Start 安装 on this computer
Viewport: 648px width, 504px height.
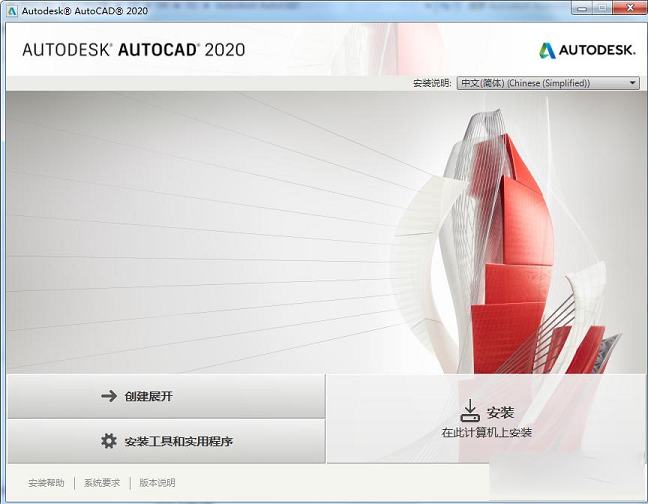(x=487, y=419)
